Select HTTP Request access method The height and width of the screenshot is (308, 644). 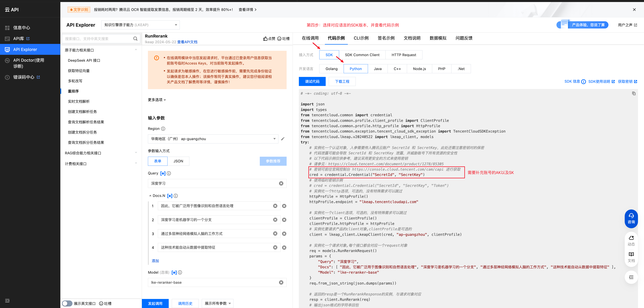click(404, 55)
